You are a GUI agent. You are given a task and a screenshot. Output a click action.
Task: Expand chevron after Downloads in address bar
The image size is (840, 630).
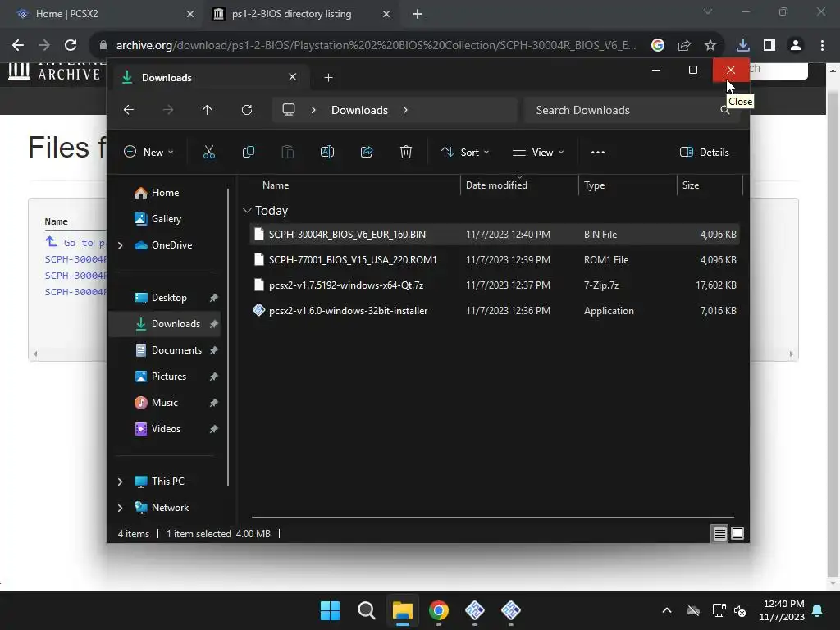(x=405, y=110)
